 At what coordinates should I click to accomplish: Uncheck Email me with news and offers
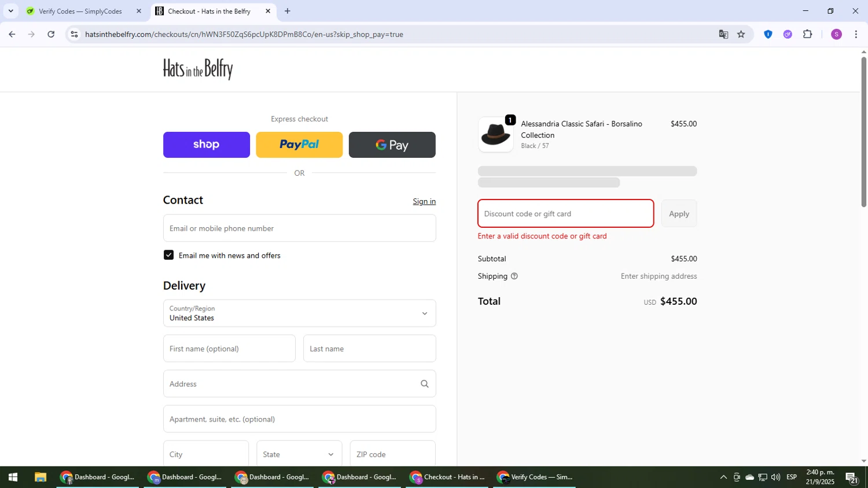168,255
